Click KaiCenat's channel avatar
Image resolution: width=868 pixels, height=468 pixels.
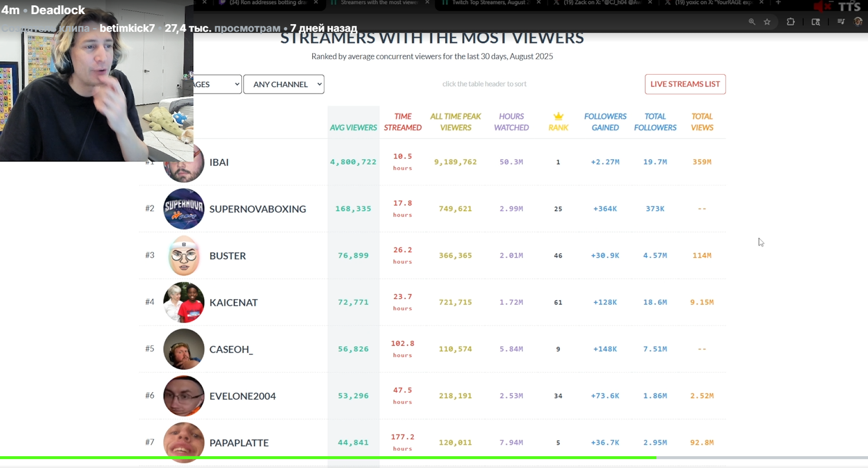[184, 302]
